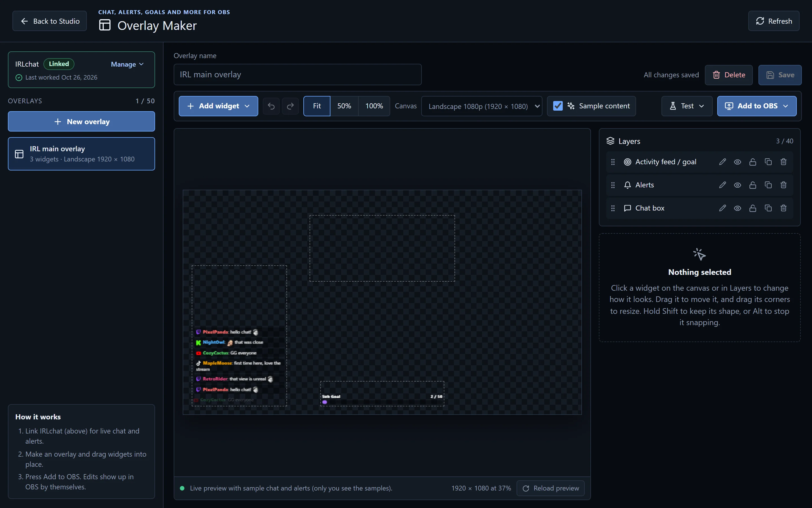Click the red Delete overlay button
Screen dimensions: 812x508
tap(729, 75)
